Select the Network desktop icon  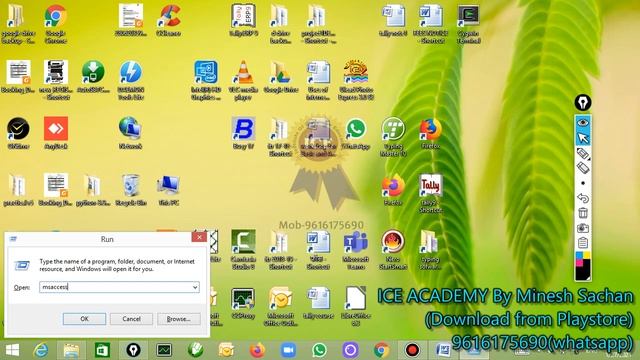pyautogui.click(x=131, y=133)
